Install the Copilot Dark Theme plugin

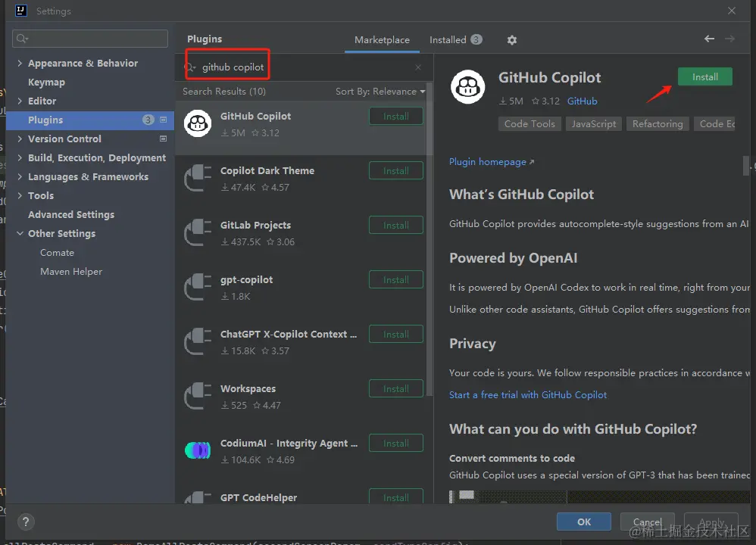click(396, 170)
